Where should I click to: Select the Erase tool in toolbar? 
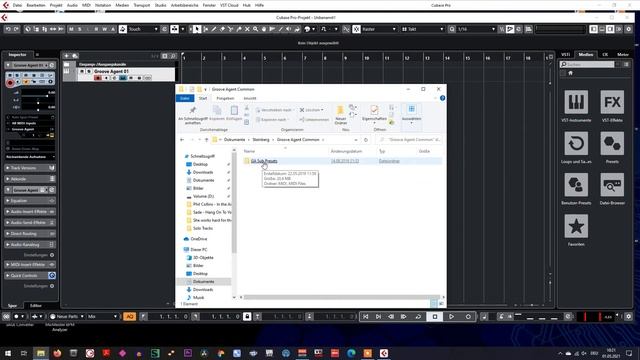click(222, 29)
